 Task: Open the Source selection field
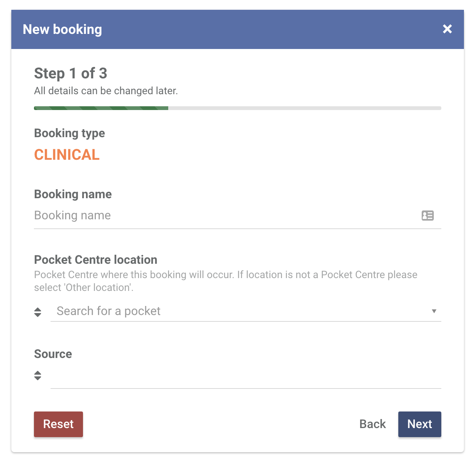[245, 378]
